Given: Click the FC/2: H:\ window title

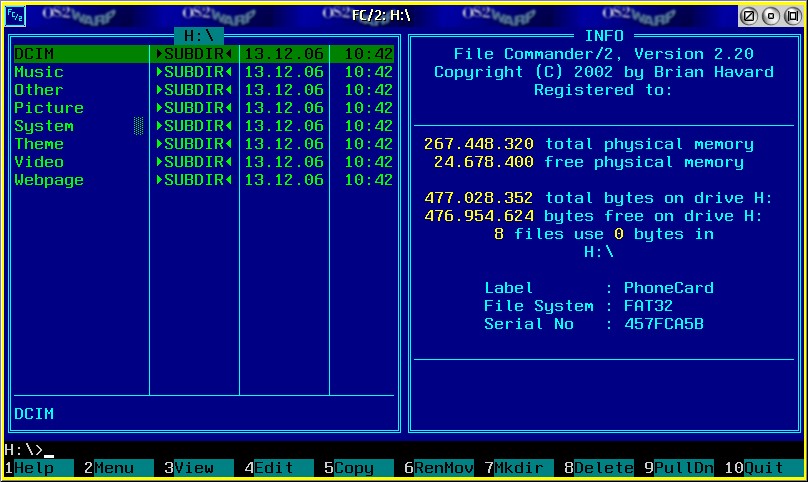Looking at the screenshot, I should 381,15.
